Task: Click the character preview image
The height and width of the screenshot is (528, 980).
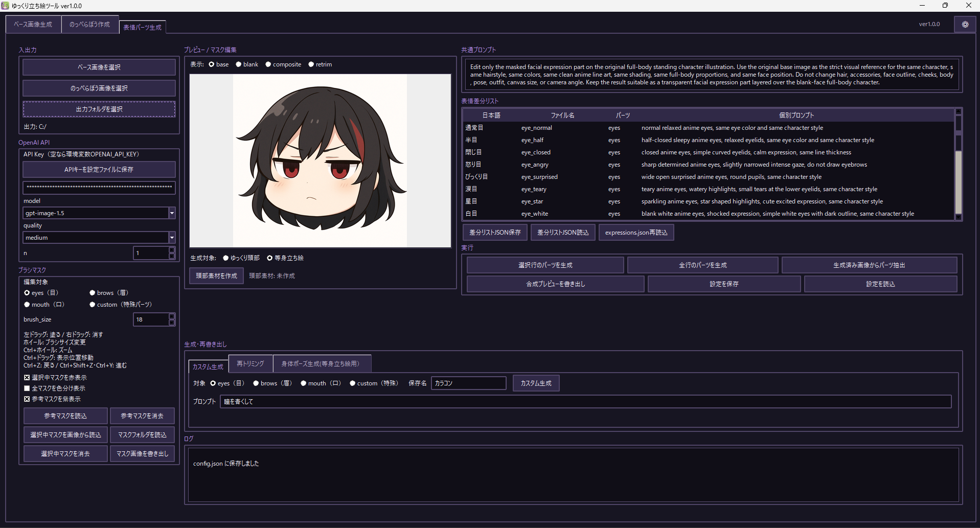Action: click(x=321, y=160)
